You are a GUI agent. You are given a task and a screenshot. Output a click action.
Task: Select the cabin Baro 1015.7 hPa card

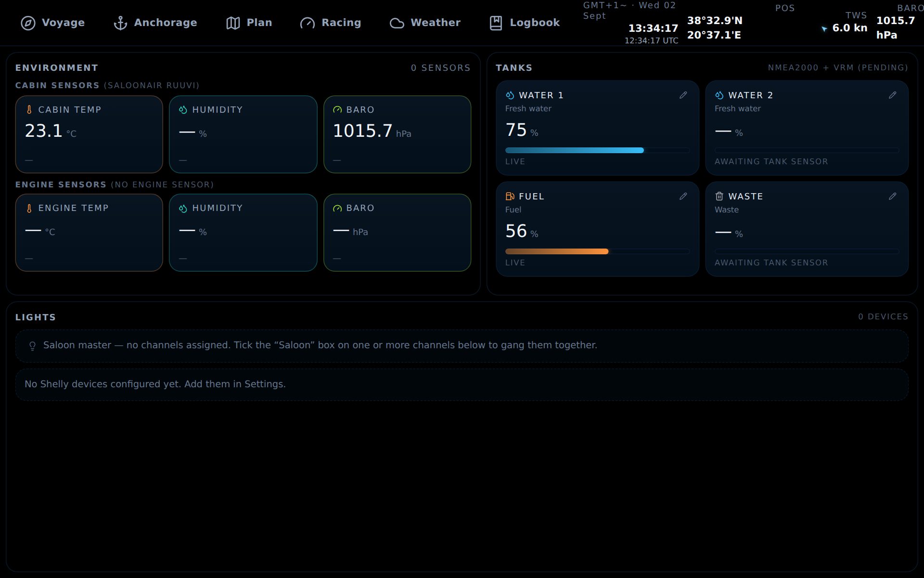coord(397,134)
